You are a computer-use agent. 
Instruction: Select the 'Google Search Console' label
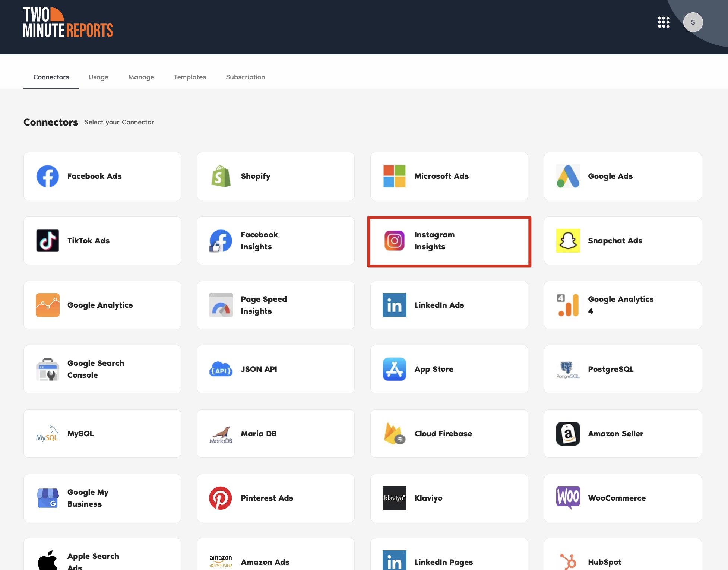96,369
